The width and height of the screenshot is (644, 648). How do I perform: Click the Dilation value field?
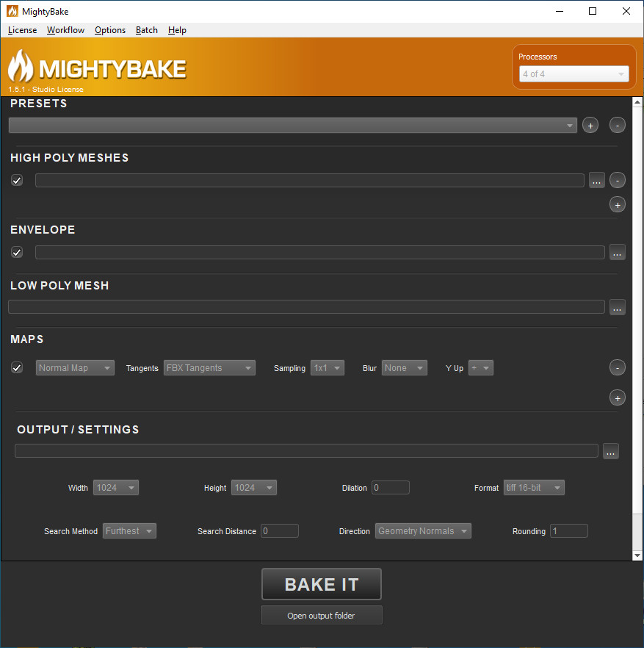point(391,488)
